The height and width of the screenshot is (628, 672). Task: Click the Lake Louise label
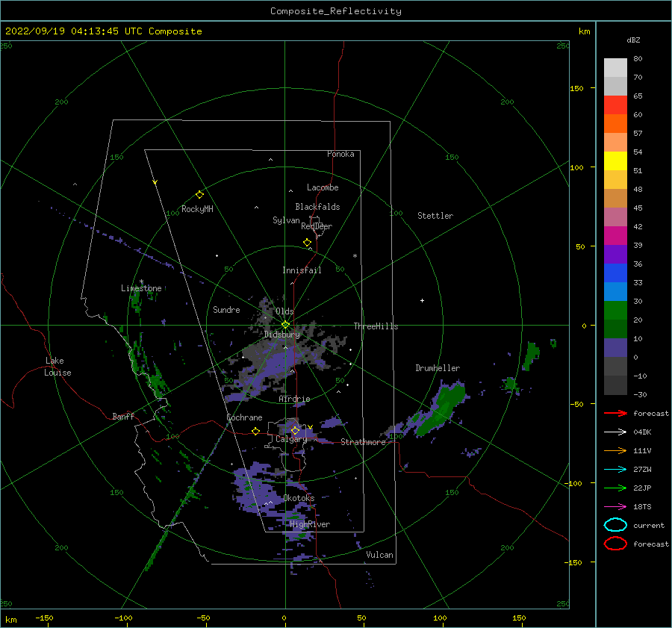click(57, 367)
